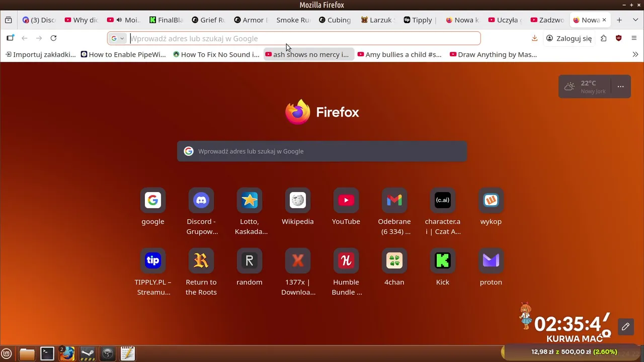
Task: Open the TIPPLY.PL shortcut tile
Action: [x=153, y=260]
